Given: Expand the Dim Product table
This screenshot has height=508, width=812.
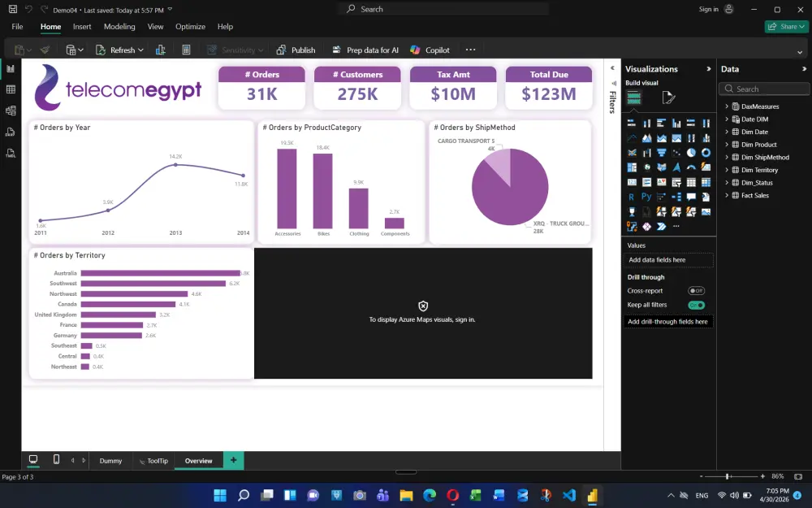Looking at the screenshot, I should [727, 145].
